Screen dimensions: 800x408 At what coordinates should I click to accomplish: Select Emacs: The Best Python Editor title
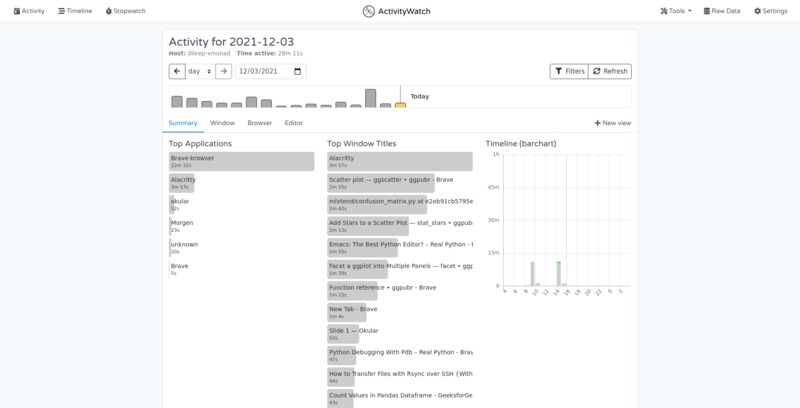click(400, 247)
